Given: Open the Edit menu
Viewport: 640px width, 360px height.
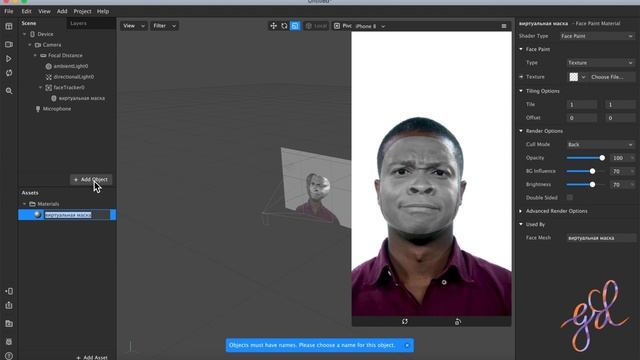Looking at the screenshot, I should [27, 11].
